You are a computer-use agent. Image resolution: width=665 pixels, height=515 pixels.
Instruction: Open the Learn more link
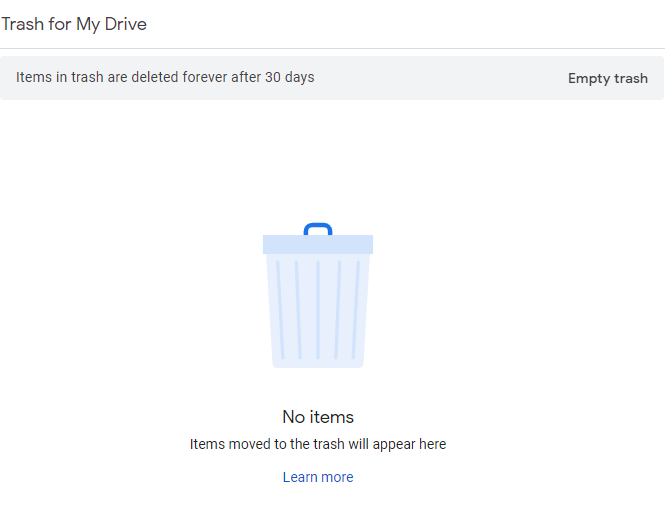click(x=318, y=477)
